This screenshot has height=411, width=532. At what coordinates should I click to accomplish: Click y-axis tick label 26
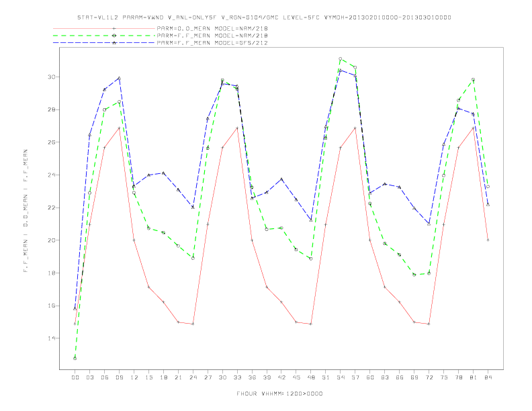pos(51,142)
